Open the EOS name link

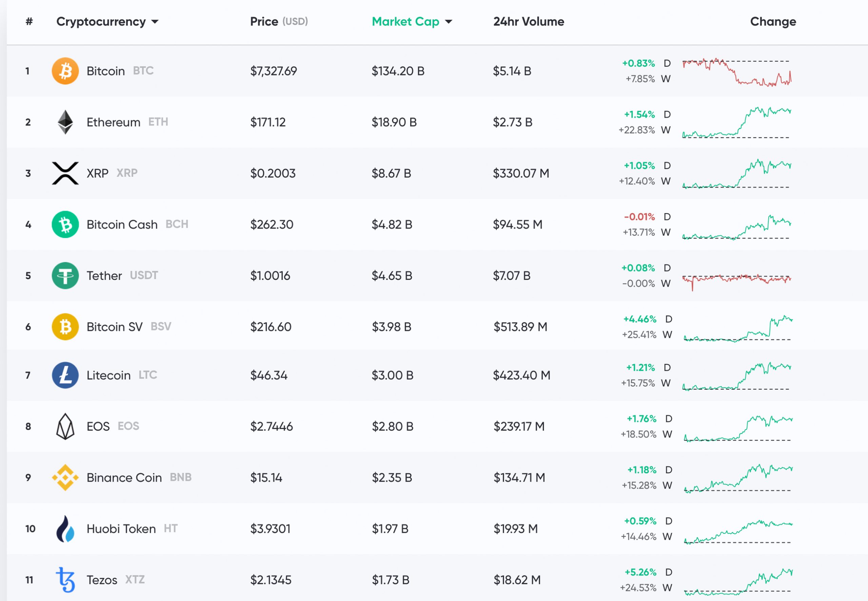point(98,426)
